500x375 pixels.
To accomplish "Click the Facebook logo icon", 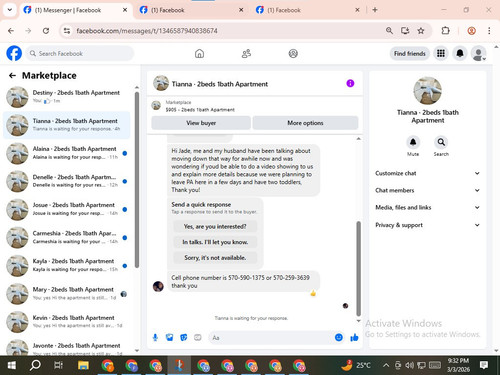I will point(14,53).
